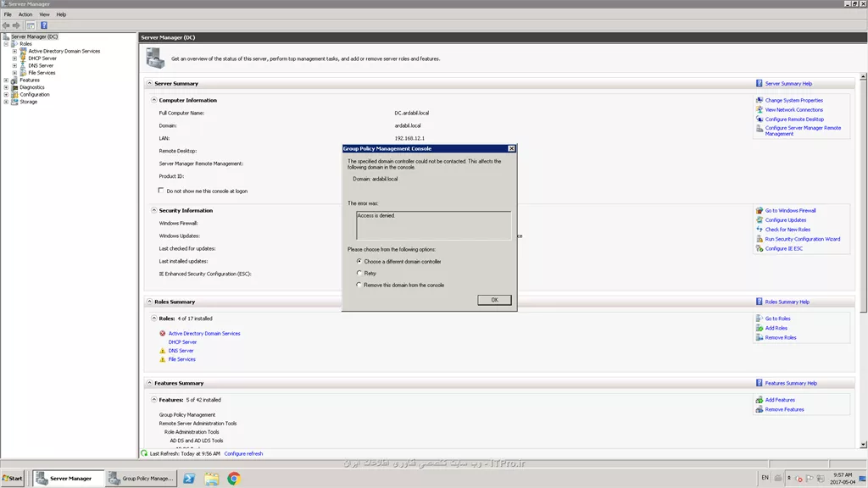Open the Start menu
The width and height of the screenshot is (868, 488).
click(12, 479)
